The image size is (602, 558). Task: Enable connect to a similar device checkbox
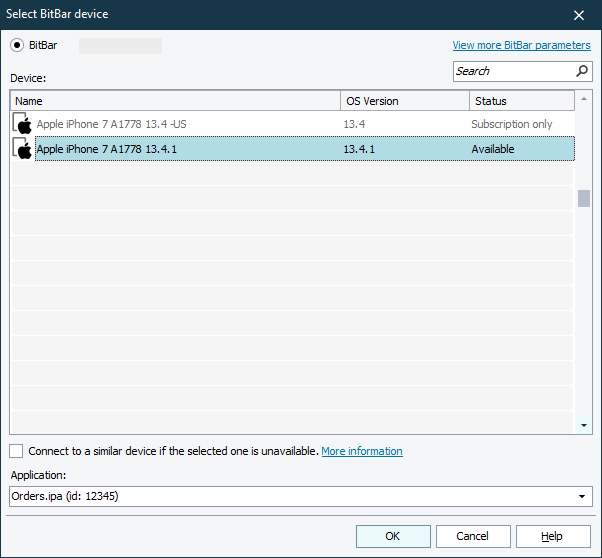17,451
